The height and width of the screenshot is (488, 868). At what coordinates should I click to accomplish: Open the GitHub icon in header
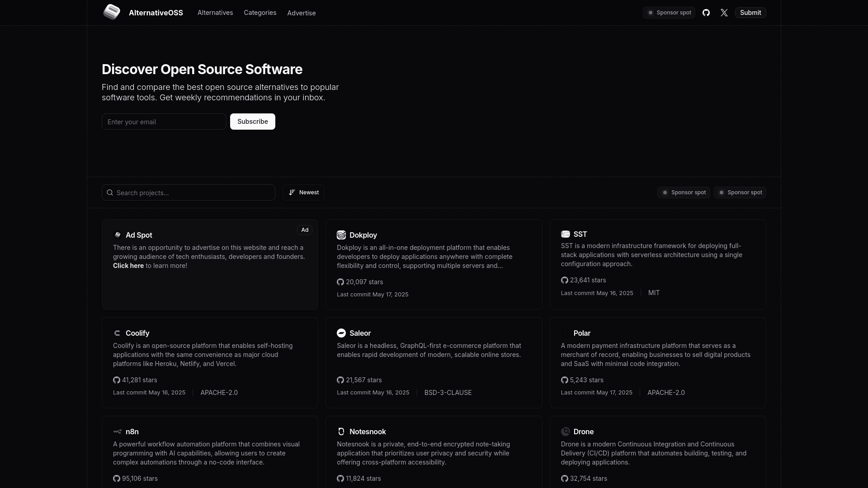(x=706, y=13)
